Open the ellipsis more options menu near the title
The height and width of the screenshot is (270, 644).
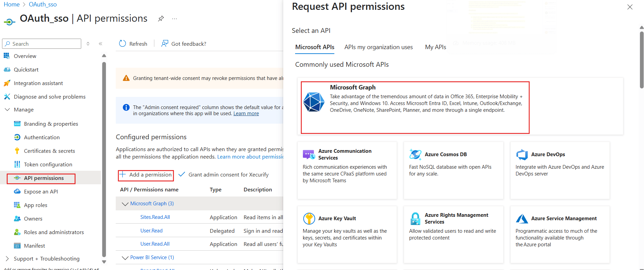[x=174, y=19]
